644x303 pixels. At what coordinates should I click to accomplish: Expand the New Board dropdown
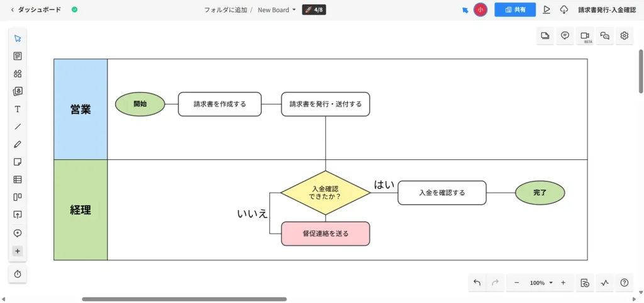[x=277, y=10]
